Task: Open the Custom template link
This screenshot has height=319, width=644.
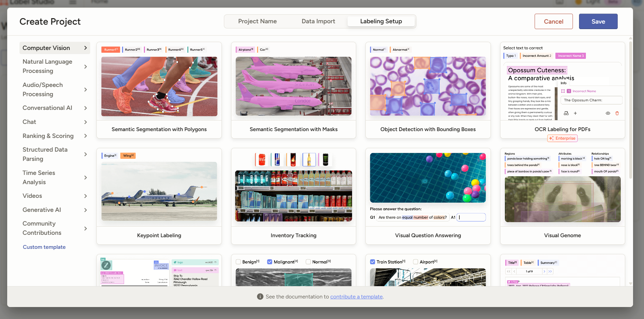Action: (x=44, y=247)
